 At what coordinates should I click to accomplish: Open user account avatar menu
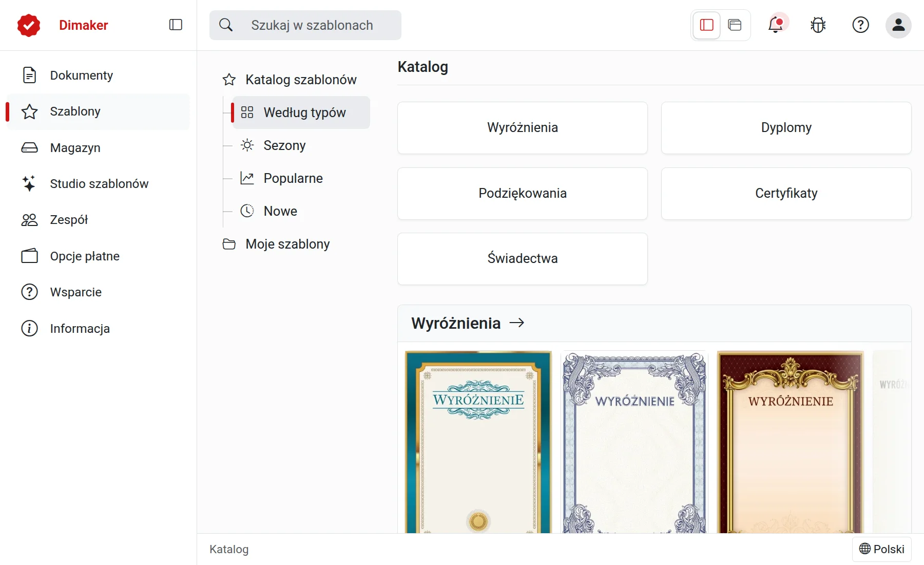click(898, 25)
